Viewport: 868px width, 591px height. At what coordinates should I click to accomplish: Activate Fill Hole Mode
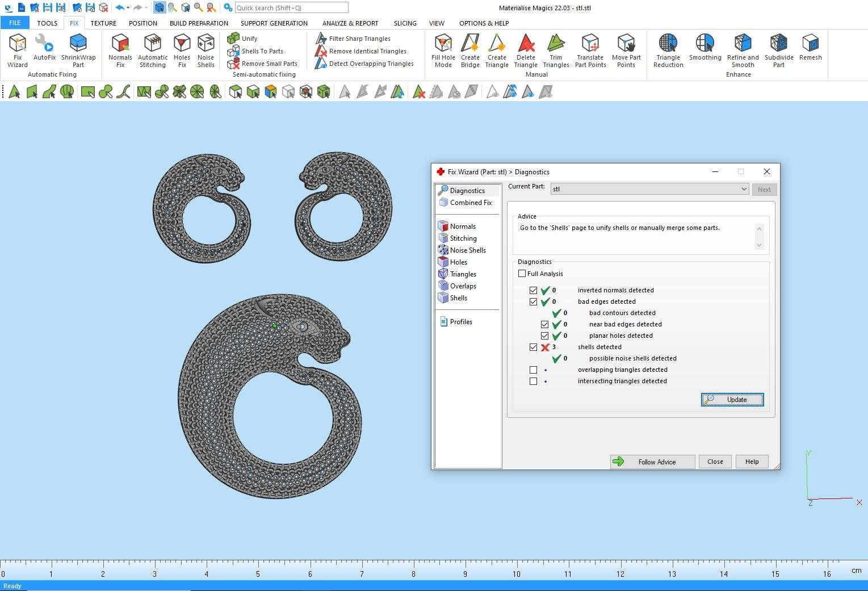[443, 50]
